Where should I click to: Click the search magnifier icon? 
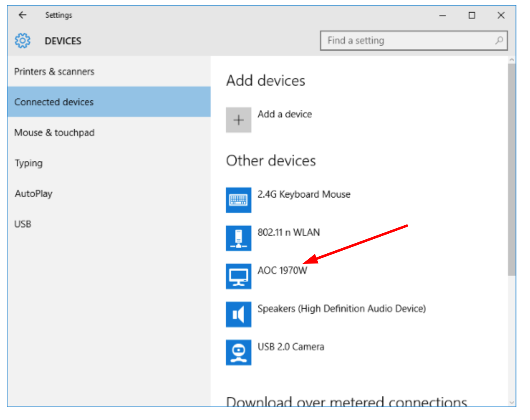[x=499, y=40]
